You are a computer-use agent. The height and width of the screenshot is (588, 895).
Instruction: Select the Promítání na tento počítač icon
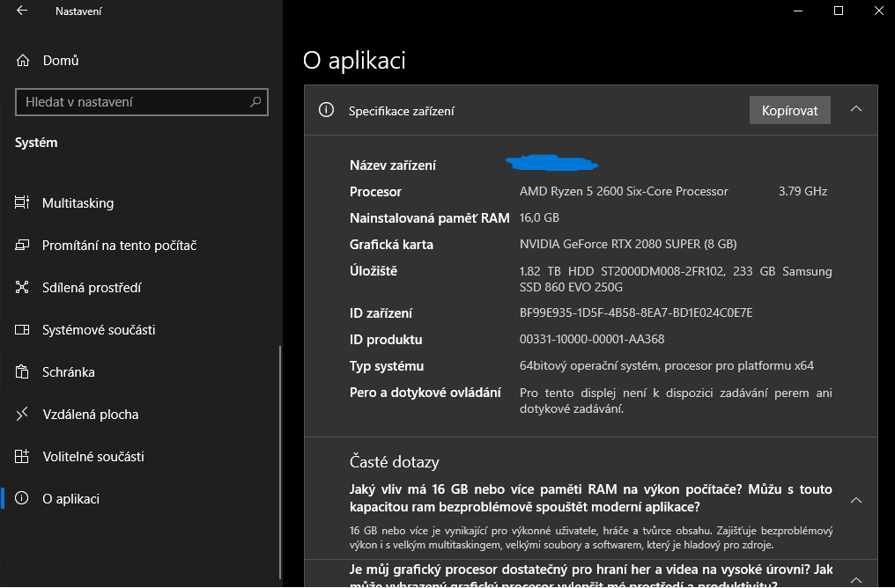click(x=22, y=245)
